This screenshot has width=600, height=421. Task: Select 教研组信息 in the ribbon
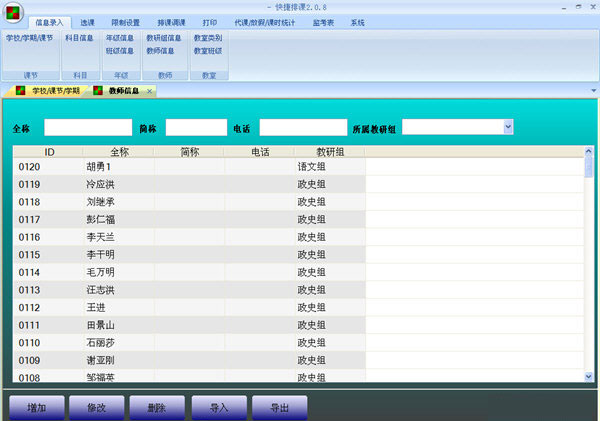click(x=163, y=38)
